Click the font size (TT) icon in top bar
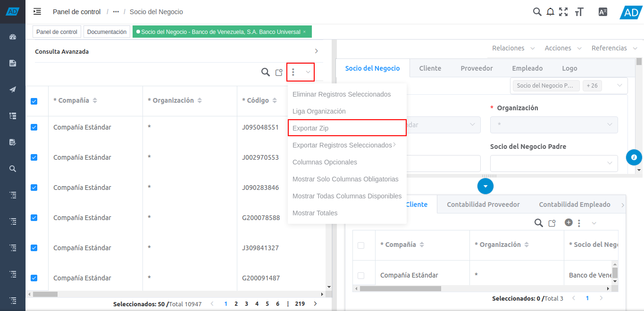 (579, 11)
